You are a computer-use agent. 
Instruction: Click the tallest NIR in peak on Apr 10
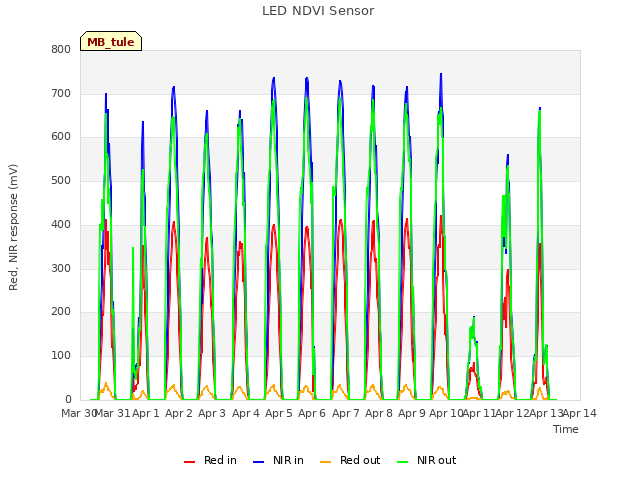(441, 74)
